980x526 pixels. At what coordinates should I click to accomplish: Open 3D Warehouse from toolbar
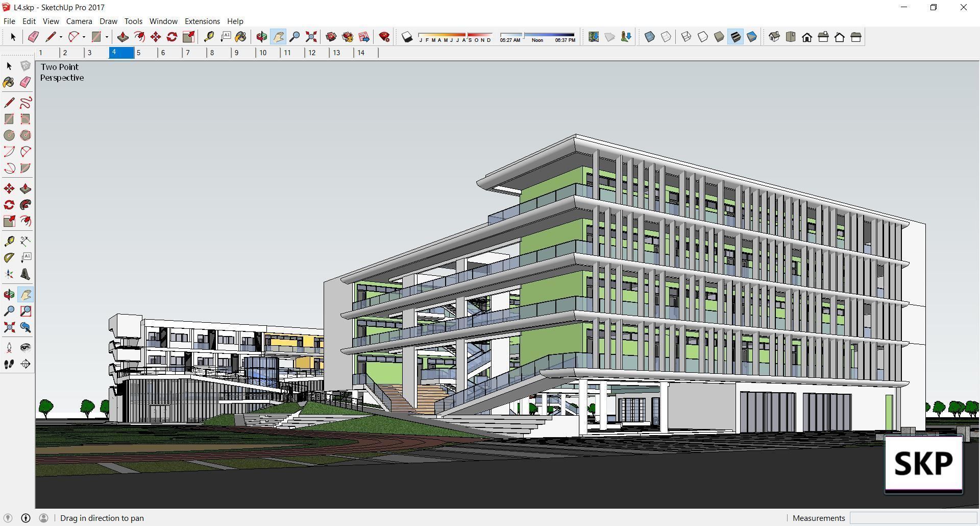(331, 37)
